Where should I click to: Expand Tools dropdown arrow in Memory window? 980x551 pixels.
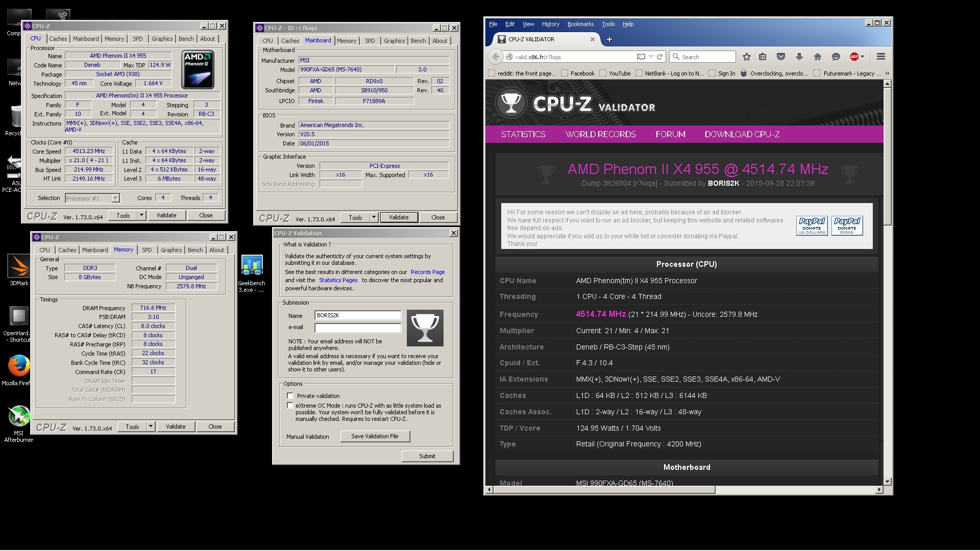tap(151, 427)
